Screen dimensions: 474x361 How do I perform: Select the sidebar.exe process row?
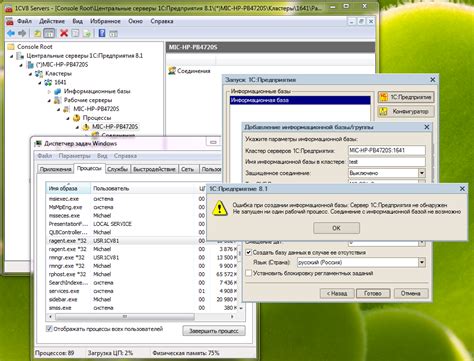pos(142,299)
